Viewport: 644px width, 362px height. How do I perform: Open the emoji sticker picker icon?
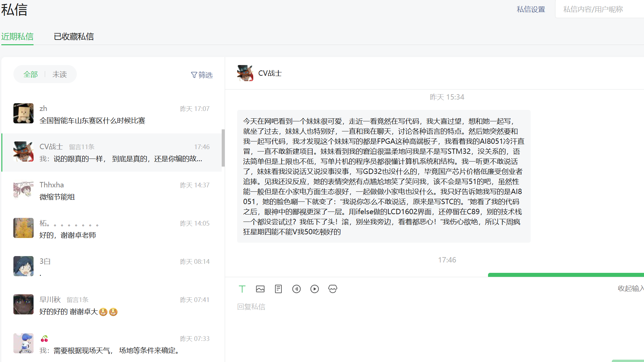333,289
